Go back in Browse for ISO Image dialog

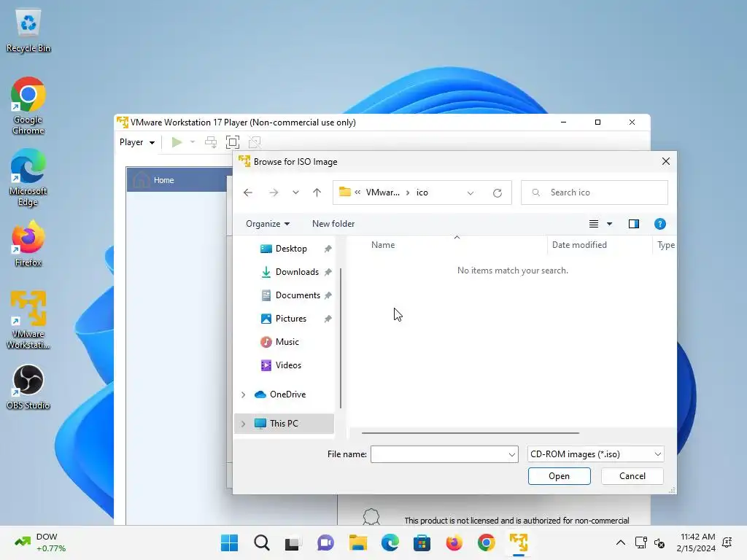pos(248,192)
